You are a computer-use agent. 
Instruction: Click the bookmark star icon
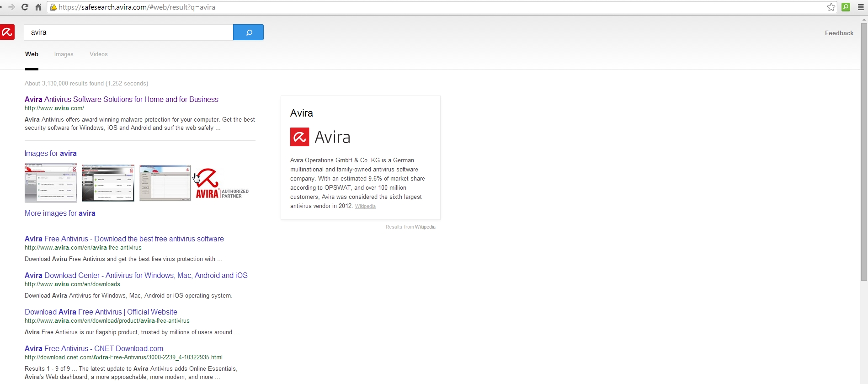tap(831, 7)
